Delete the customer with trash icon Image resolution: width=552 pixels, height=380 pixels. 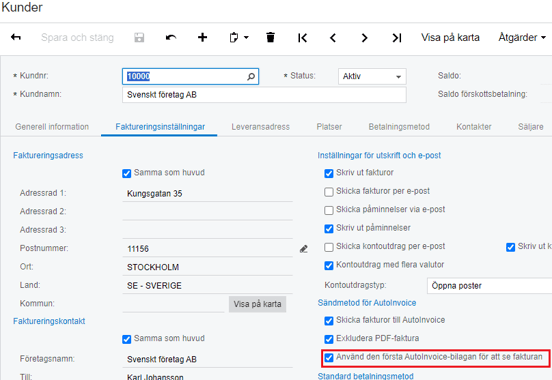pos(270,37)
